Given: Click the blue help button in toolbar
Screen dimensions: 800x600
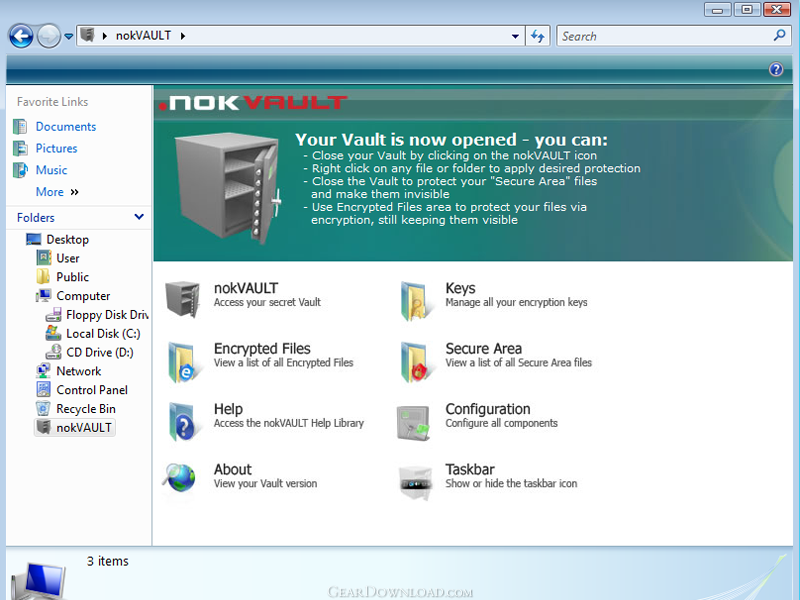Looking at the screenshot, I should [776, 69].
